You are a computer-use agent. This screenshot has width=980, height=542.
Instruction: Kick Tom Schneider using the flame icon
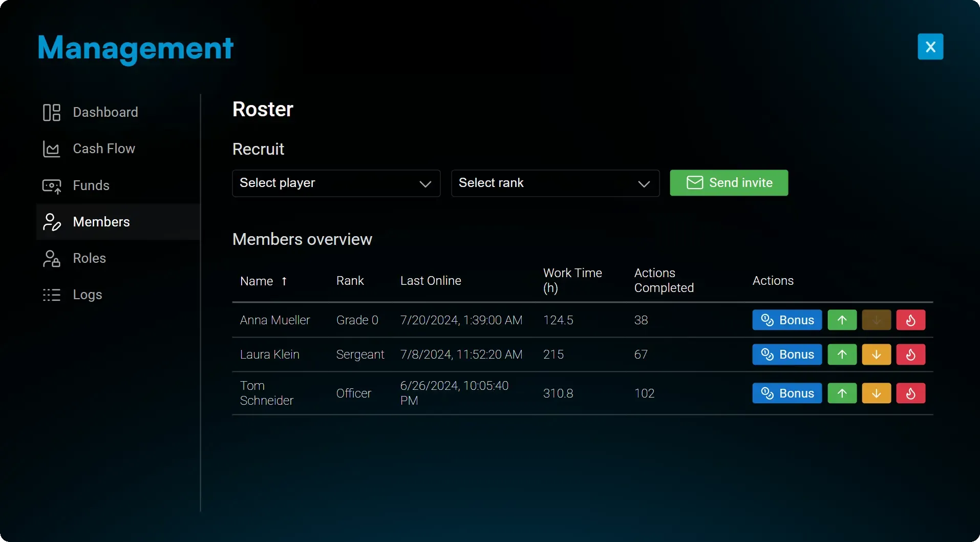(x=911, y=393)
